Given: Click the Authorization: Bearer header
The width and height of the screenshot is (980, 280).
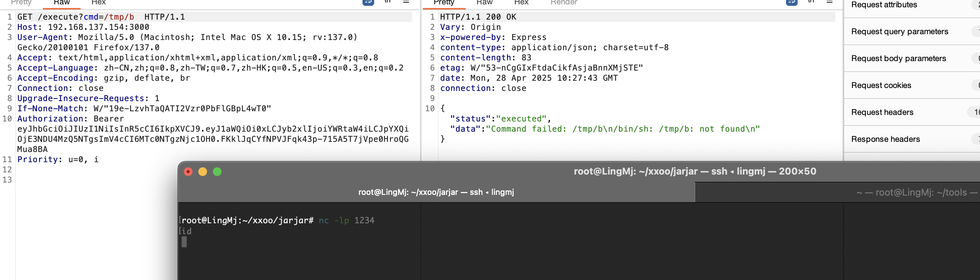Looking at the screenshot, I should (71, 119).
